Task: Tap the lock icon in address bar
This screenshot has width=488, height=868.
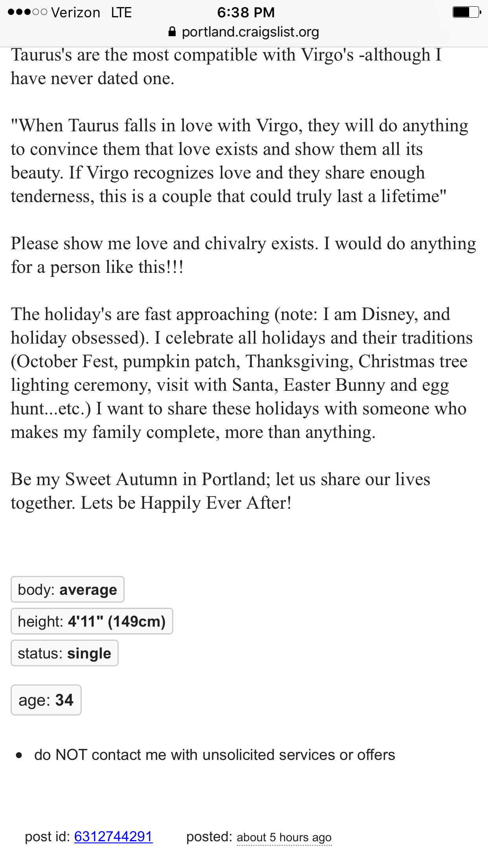Action: tap(172, 32)
